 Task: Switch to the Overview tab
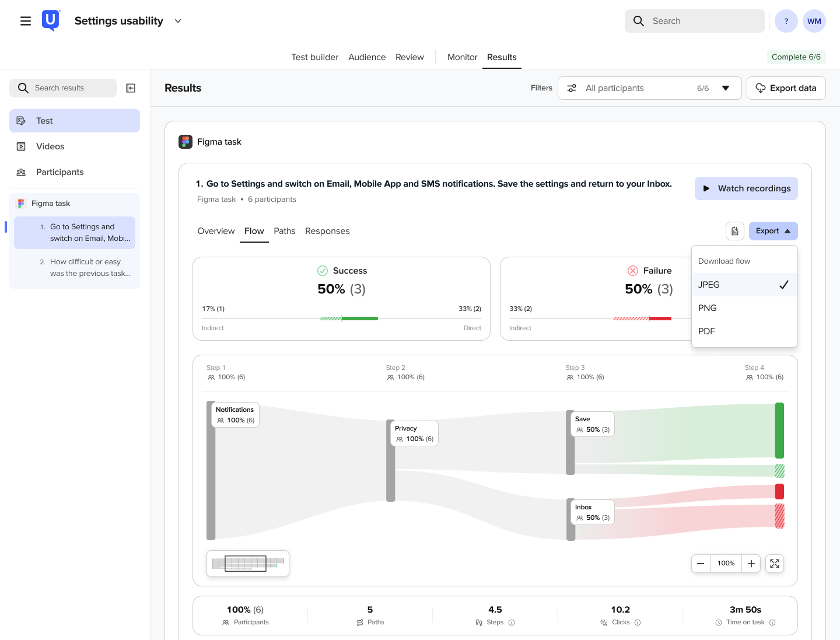tap(216, 231)
